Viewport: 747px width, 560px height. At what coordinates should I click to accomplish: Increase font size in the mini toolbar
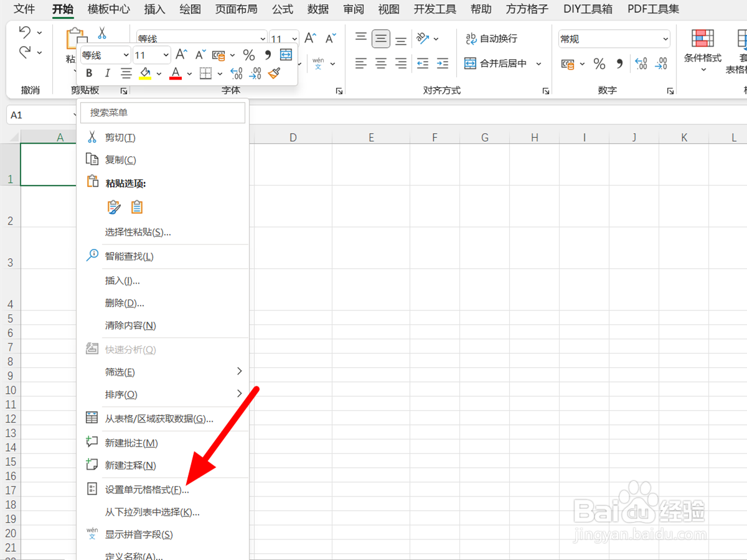tap(181, 55)
